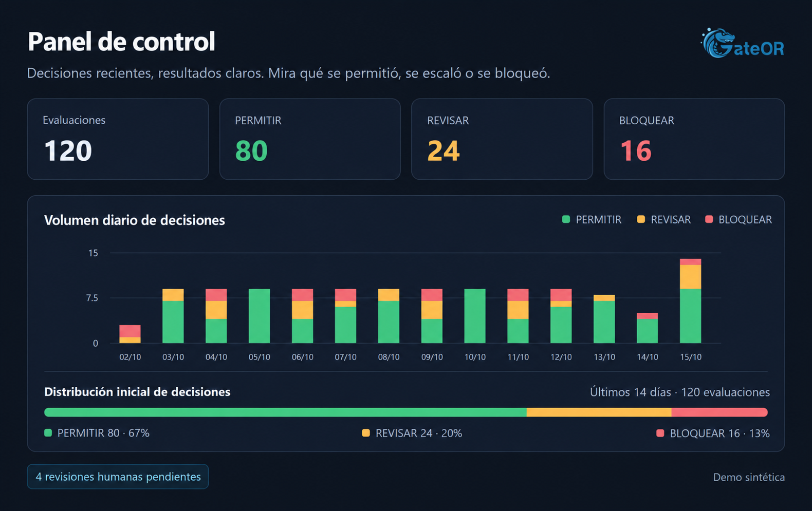Click the red BLOQUEAR segment of distribution bar
The width and height of the screenshot is (812, 511).
pyautogui.click(x=719, y=412)
